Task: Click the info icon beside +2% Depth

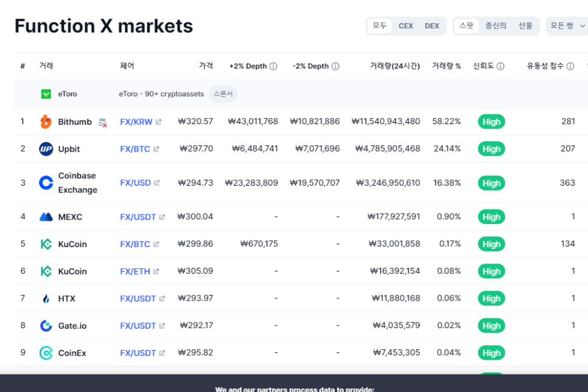Action: 273,66
